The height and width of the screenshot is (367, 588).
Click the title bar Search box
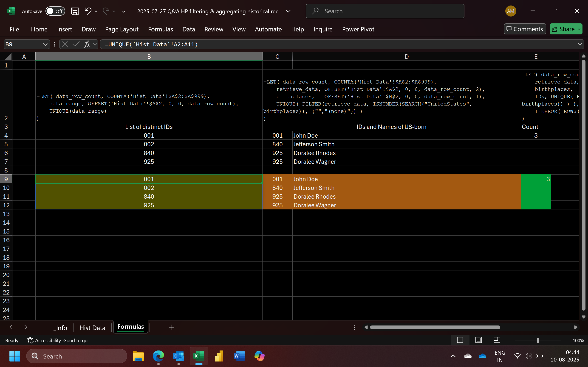tap(385, 11)
